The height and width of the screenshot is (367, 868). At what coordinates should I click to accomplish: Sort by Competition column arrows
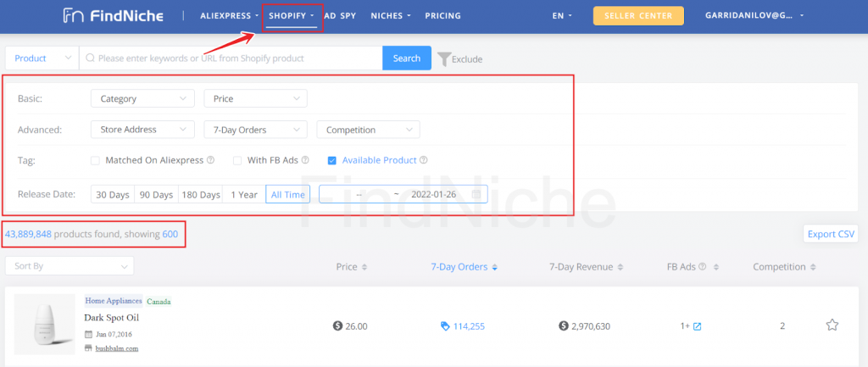pyautogui.click(x=813, y=267)
